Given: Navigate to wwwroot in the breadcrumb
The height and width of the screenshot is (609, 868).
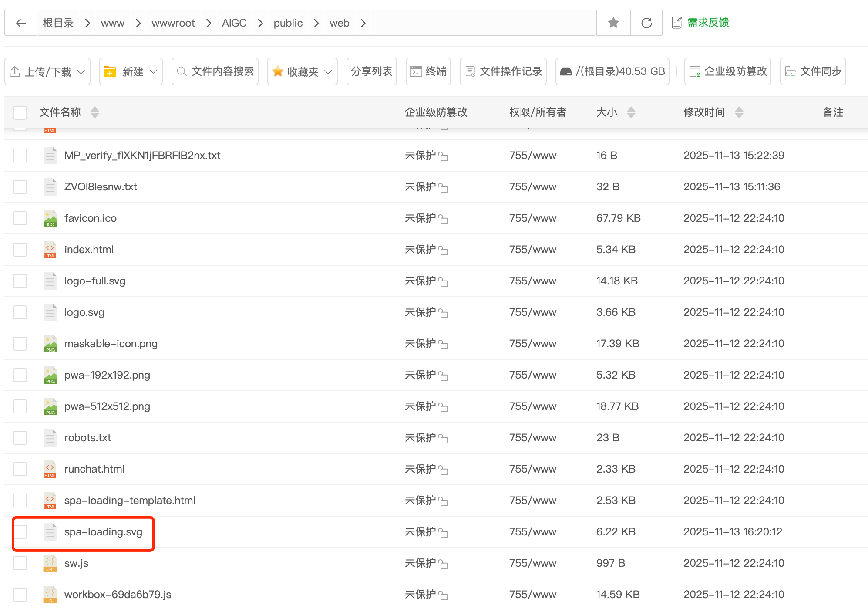Looking at the screenshot, I should click(x=173, y=23).
